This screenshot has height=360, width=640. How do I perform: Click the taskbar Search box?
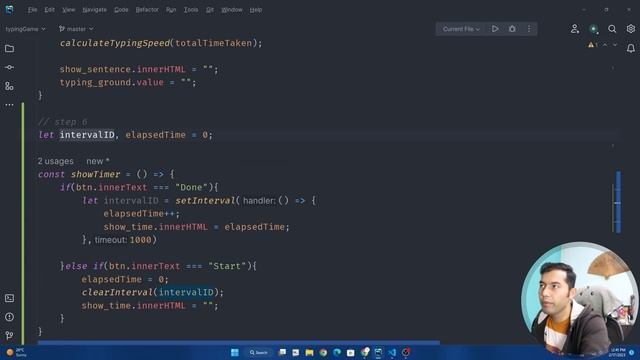tap(258, 352)
